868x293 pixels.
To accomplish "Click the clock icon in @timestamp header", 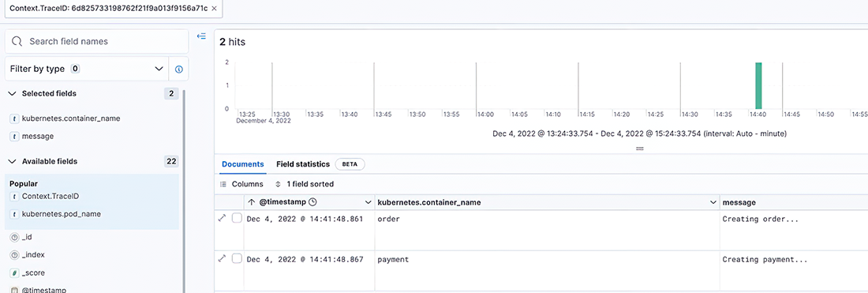I will pos(312,203).
